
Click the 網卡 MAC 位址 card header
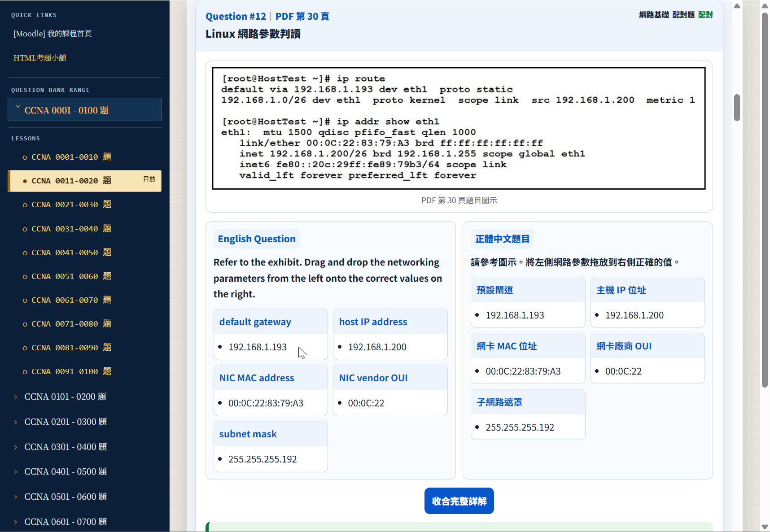tap(528, 346)
